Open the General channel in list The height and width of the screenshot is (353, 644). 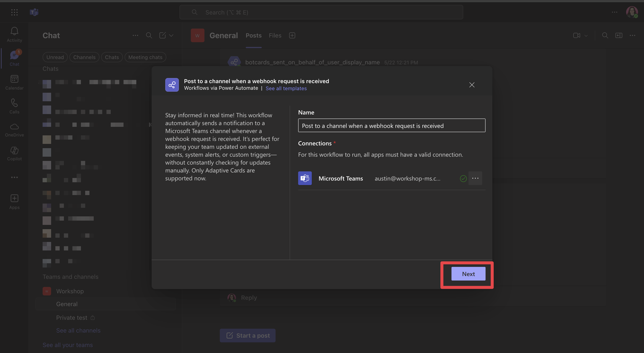click(105, 304)
